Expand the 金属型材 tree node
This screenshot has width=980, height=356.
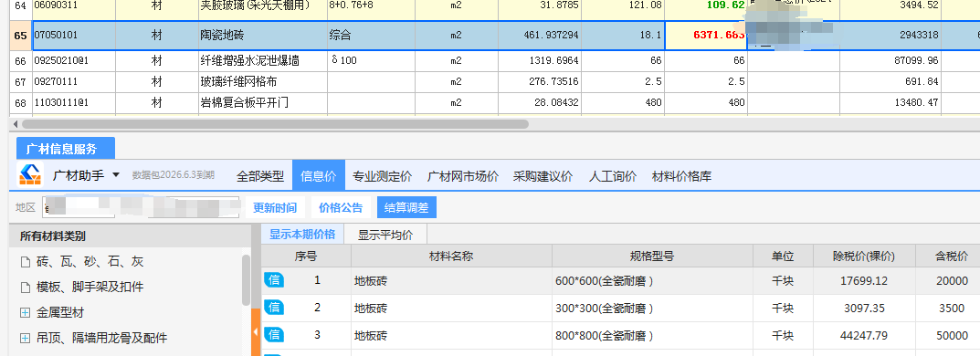coord(25,312)
